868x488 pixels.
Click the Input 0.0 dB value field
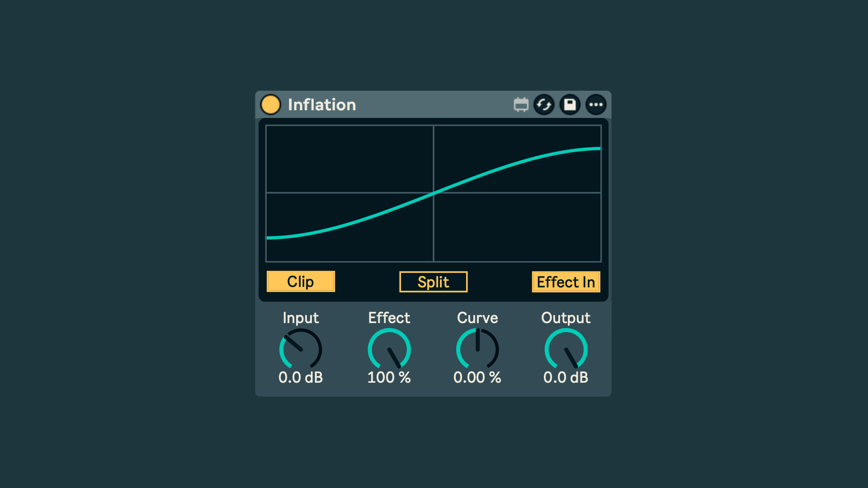[x=301, y=377]
